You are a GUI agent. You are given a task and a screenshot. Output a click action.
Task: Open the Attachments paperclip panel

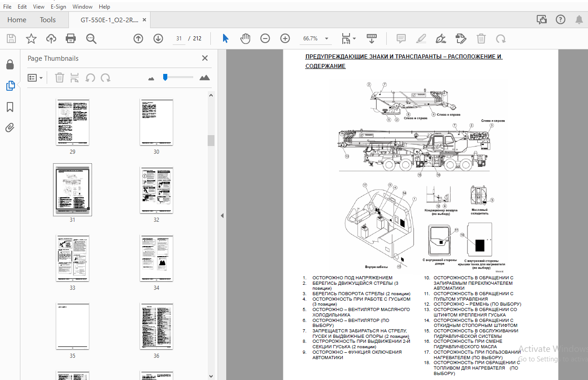click(x=10, y=128)
